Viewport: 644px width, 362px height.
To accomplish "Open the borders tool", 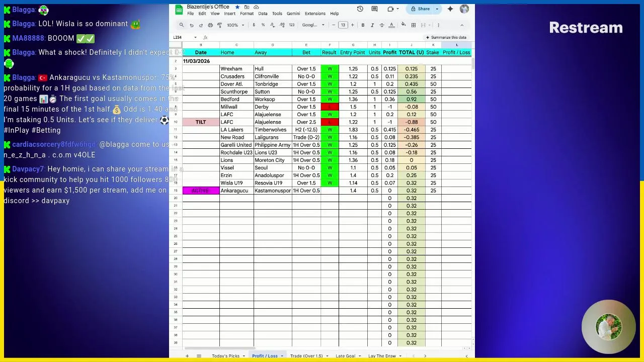I will [413, 25].
